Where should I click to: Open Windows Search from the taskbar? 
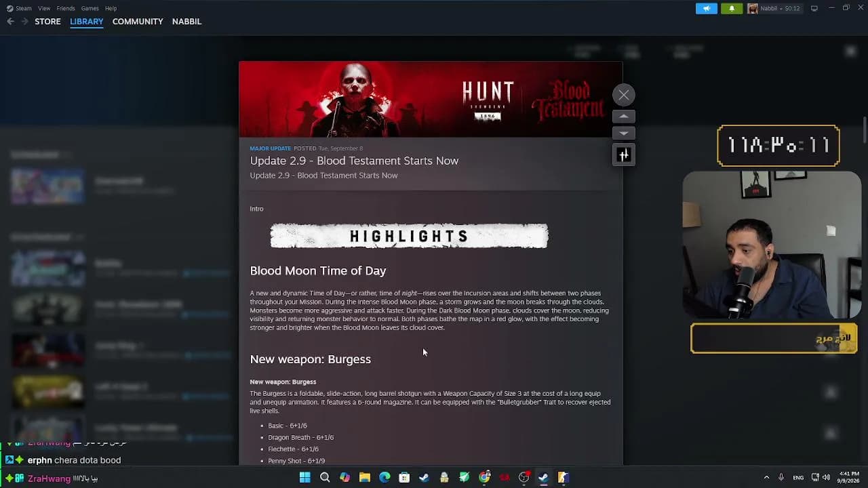(325, 477)
